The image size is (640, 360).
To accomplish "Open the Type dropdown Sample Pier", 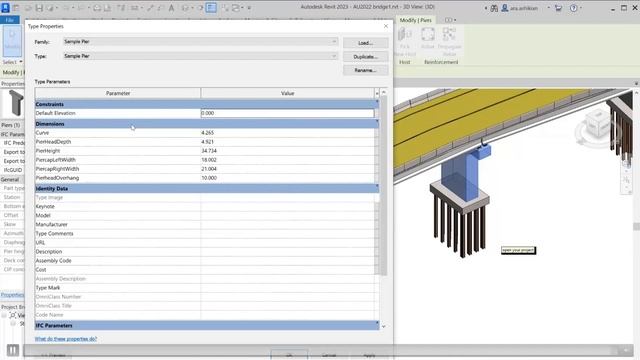I will pyautogui.click(x=200, y=56).
